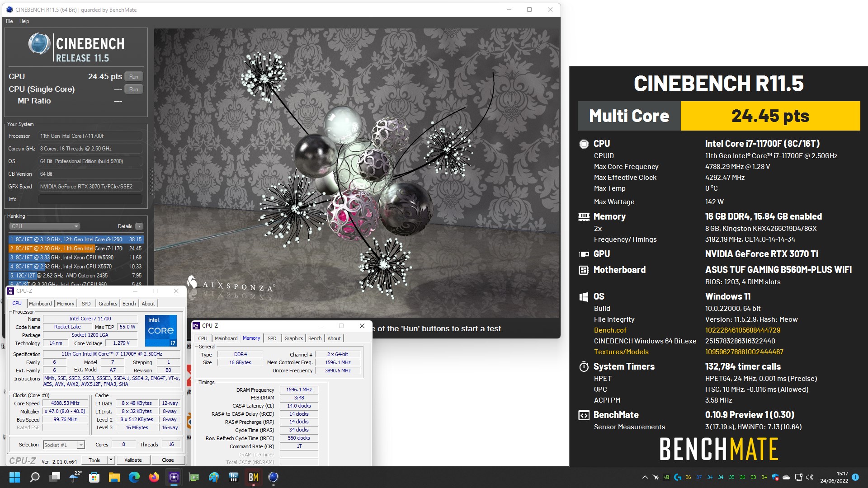868x488 pixels.
Task: Open network settings from the tray
Action: (x=798, y=477)
